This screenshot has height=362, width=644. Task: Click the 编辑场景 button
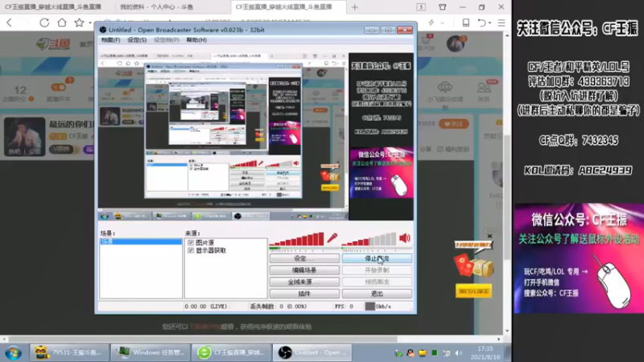pos(304,270)
